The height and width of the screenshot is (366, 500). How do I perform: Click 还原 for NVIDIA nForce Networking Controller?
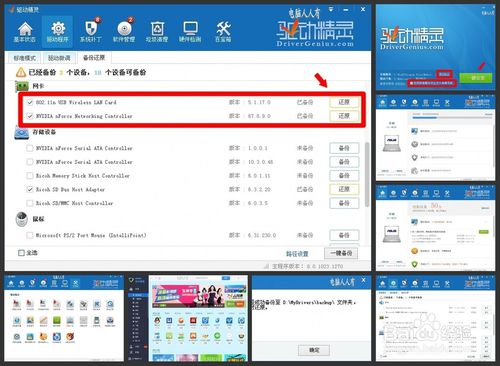[344, 116]
